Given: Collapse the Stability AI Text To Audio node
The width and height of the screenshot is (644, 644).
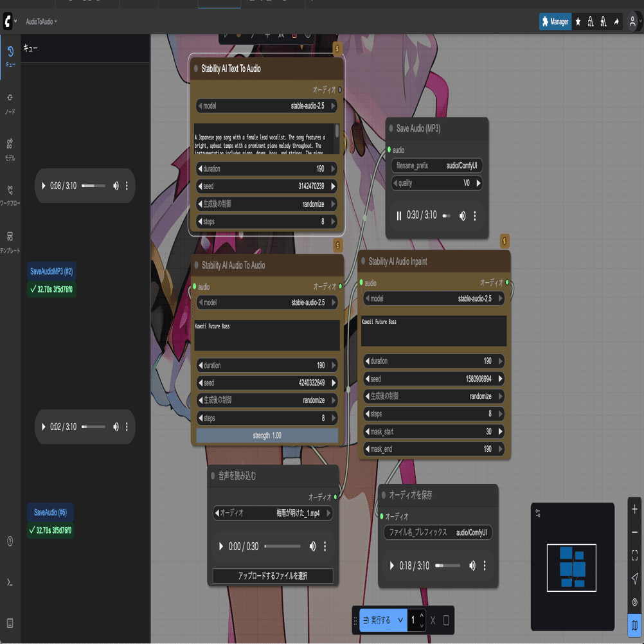Looking at the screenshot, I should pos(196,68).
